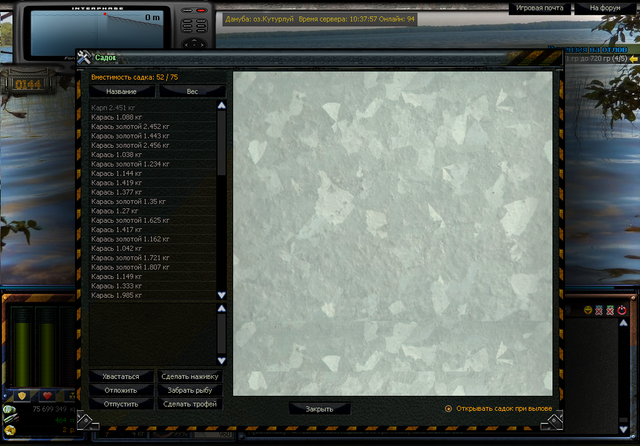This screenshot has width=640, height=446.
Task: Click the Отложить button
Action: [121, 391]
